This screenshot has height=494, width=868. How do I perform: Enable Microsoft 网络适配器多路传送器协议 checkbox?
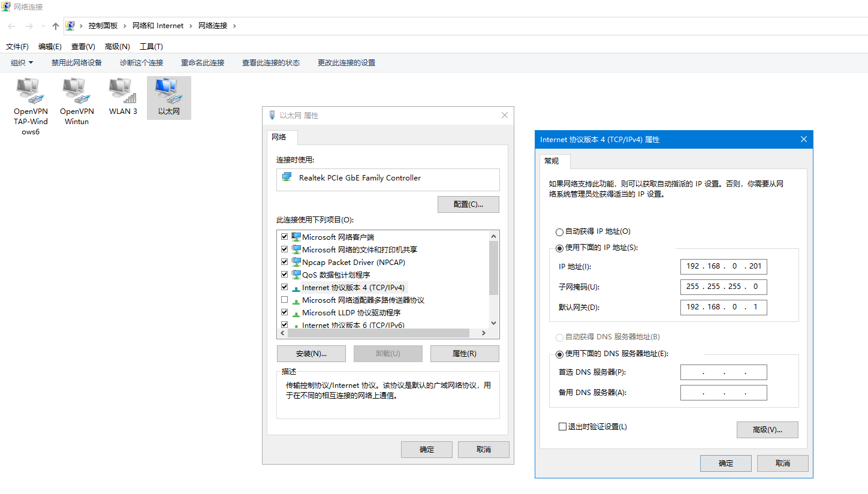pos(285,300)
